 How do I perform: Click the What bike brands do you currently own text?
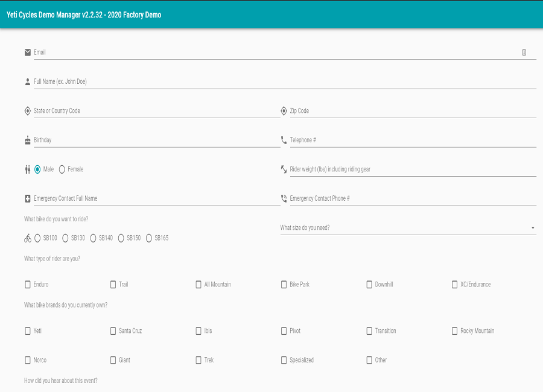65,305
